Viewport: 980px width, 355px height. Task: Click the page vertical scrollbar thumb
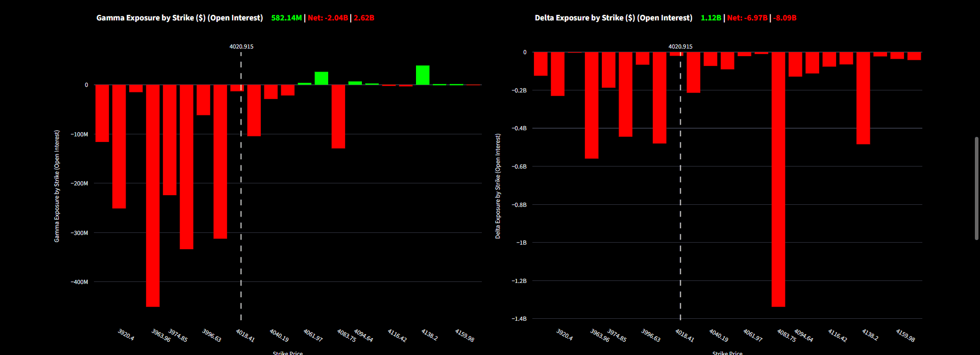pyautogui.click(x=976, y=188)
